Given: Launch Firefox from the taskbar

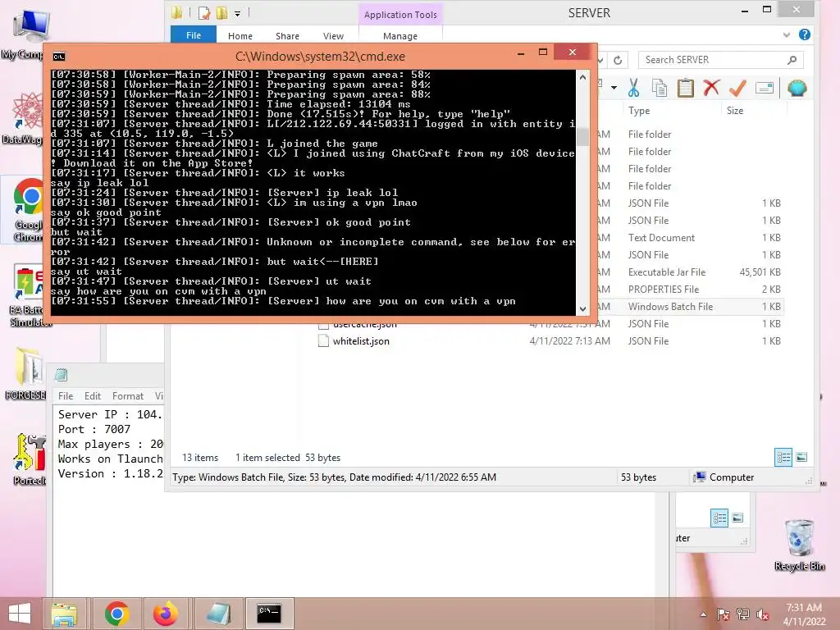Looking at the screenshot, I should click(x=165, y=614).
